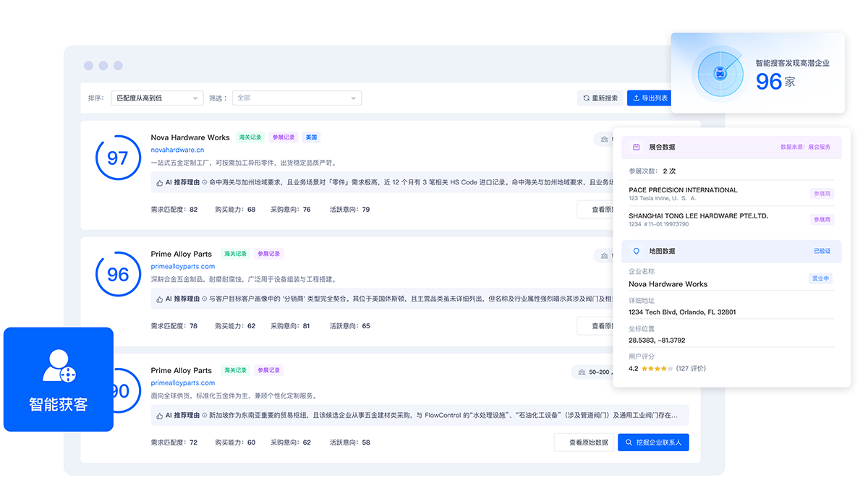Open the 筛选 dropdown showing 全部
The image size is (868, 496).
pyautogui.click(x=297, y=98)
